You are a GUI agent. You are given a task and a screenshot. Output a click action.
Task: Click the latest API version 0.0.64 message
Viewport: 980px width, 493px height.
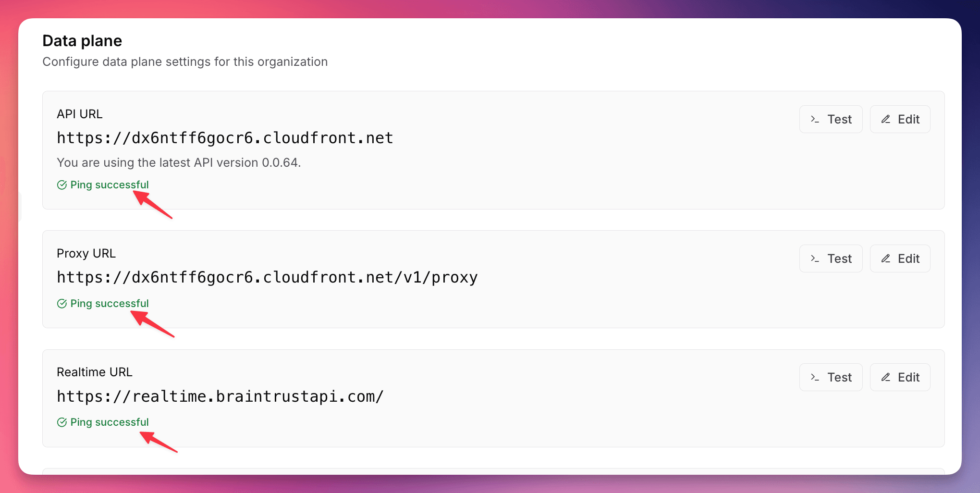point(179,162)
